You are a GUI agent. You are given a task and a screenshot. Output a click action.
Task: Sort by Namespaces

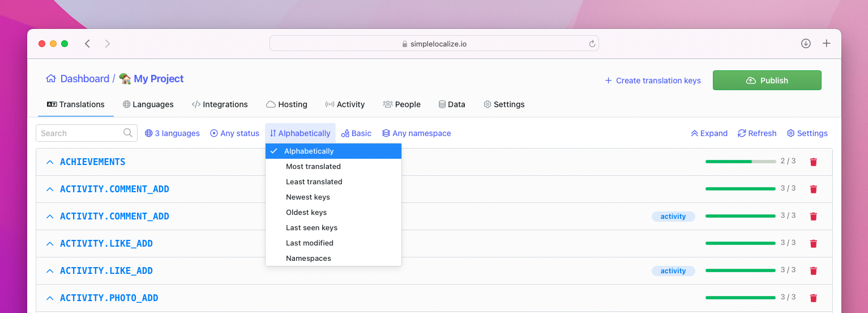point(333,259)
